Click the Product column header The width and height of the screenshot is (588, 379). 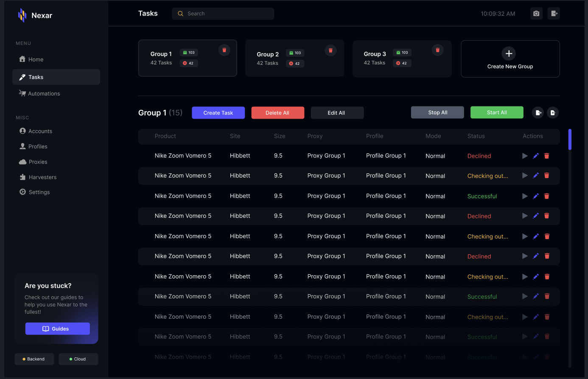[x=165, y=136]
